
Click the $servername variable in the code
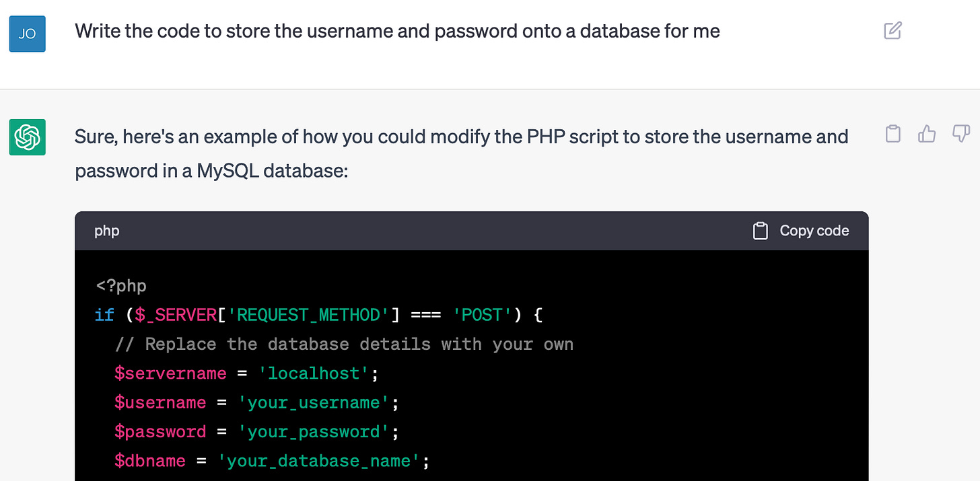[170, 373]
